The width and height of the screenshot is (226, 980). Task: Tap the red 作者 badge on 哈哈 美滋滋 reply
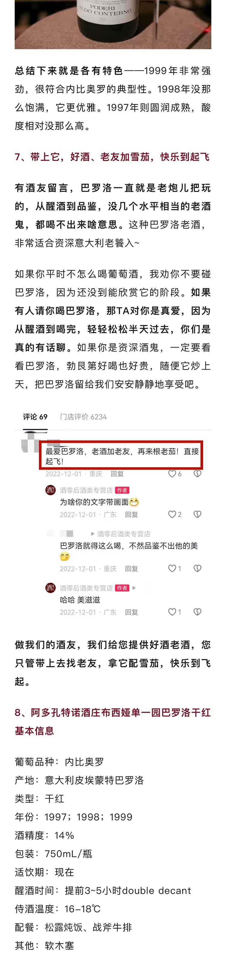122,588
